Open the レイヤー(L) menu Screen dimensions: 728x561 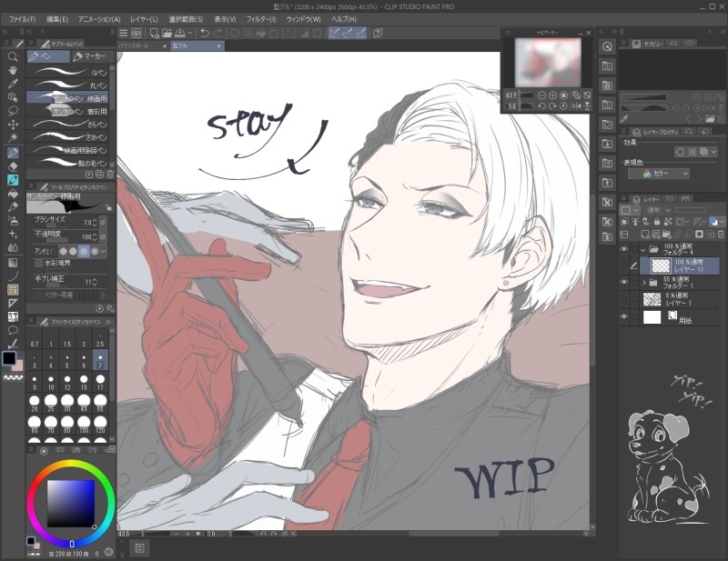coord(144,19)
